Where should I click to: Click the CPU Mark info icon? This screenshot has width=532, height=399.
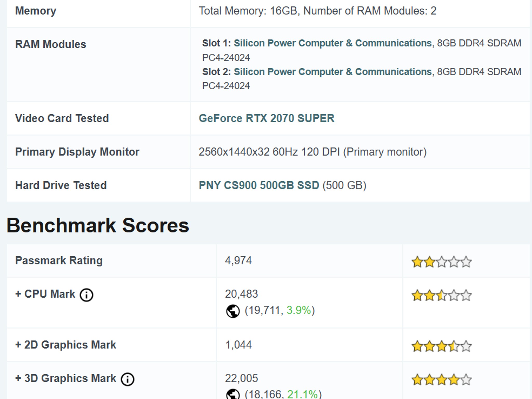coord(87,295)
